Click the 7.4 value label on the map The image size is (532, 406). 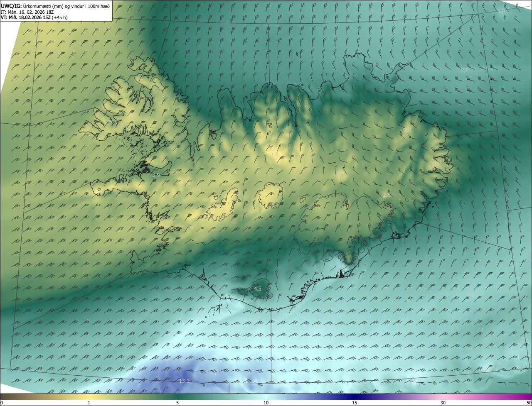[480, 330]
